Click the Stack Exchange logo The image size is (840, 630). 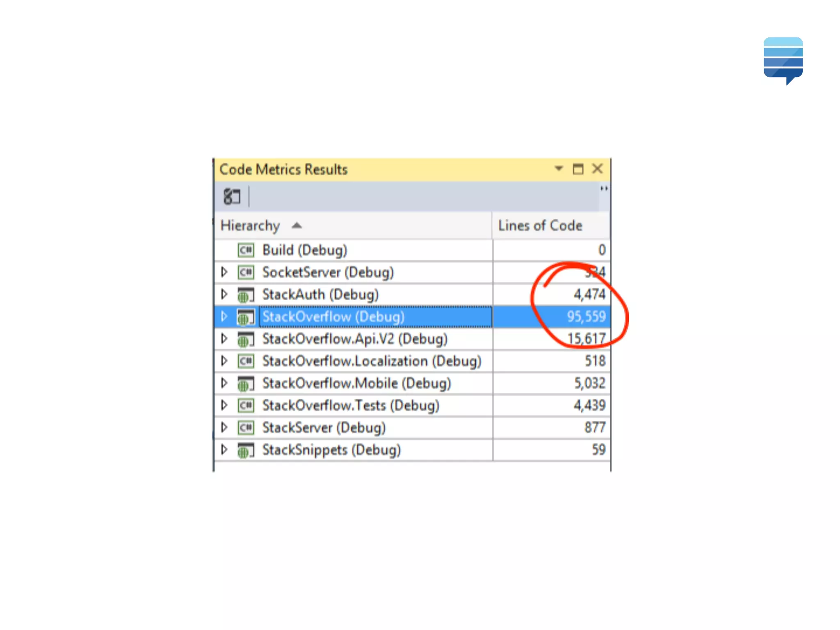click(783, 61)
